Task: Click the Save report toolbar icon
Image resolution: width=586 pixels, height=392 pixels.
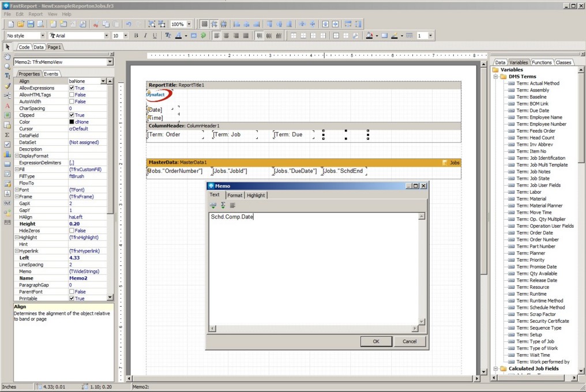Action: coord(31,24)
